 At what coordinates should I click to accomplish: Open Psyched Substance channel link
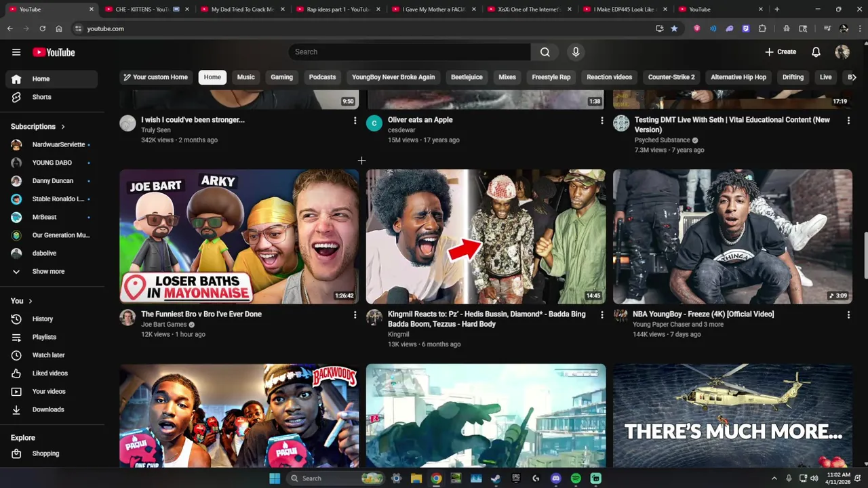tap(662, 140)
